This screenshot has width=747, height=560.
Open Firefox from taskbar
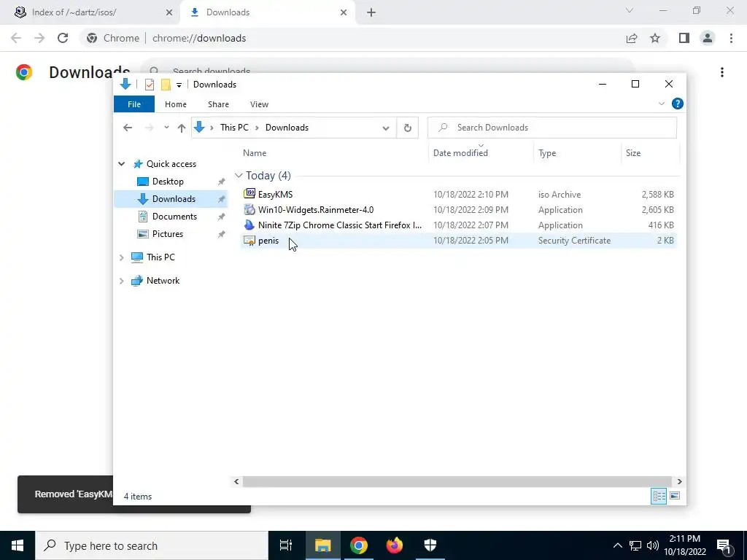(x=395, y=545)
